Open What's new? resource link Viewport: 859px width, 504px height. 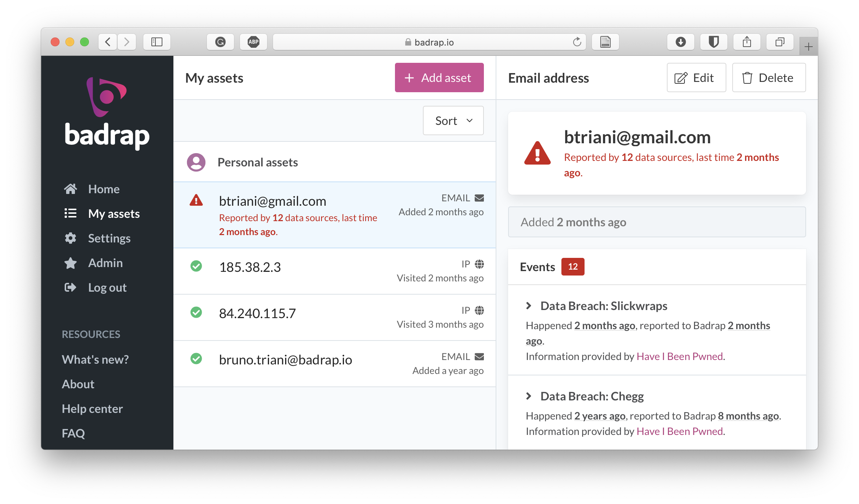click(x=96, y=359)
